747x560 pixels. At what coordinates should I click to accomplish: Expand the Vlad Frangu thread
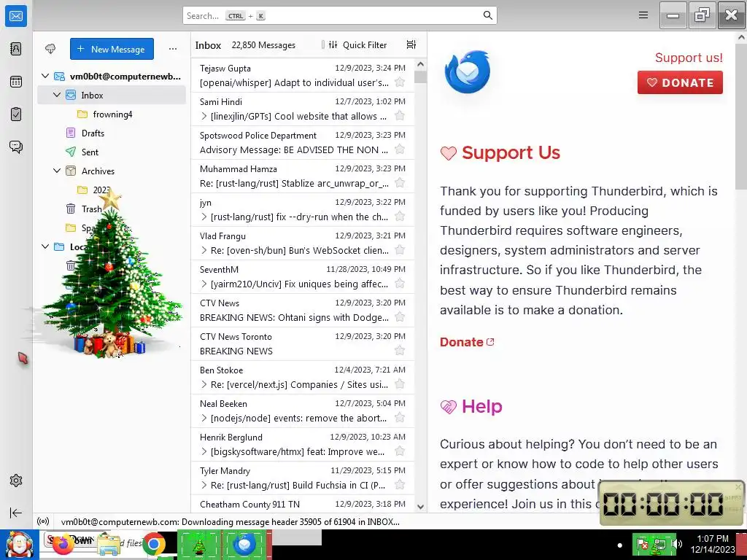pyautogui.click(x=204, y=250)
